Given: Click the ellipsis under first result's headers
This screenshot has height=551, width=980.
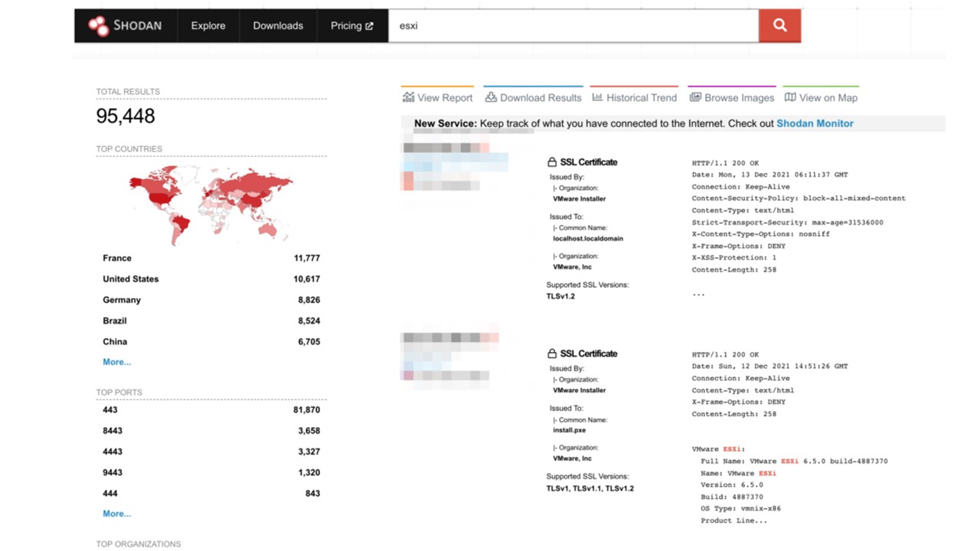Looking at the screenshot, I should pos(698,294).
